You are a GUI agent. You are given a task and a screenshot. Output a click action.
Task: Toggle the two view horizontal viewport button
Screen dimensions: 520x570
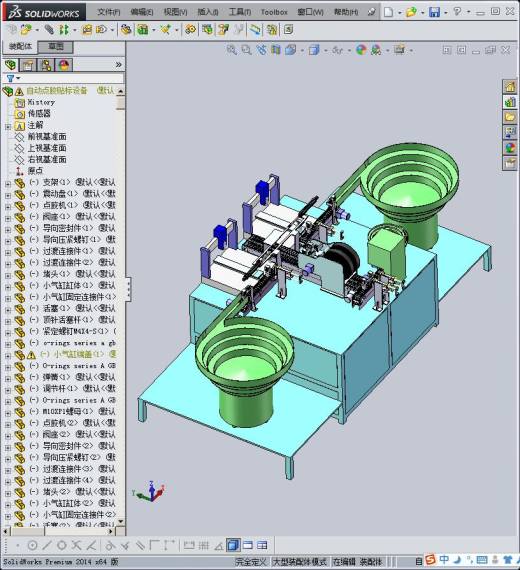point(248,545)
